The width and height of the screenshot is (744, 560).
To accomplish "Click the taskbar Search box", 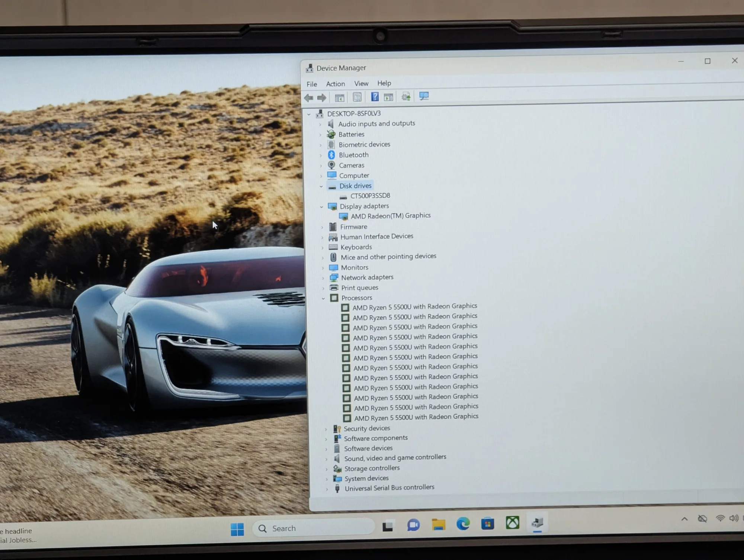I will 313,528.
